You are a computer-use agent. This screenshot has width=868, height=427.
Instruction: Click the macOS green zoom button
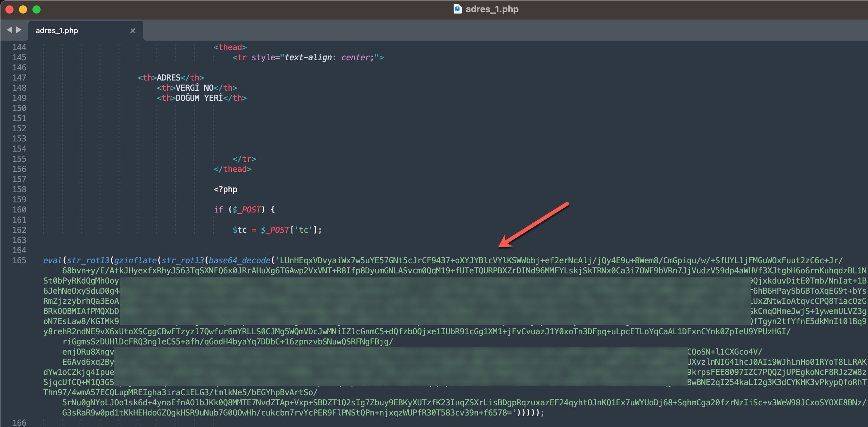point(37,9)
